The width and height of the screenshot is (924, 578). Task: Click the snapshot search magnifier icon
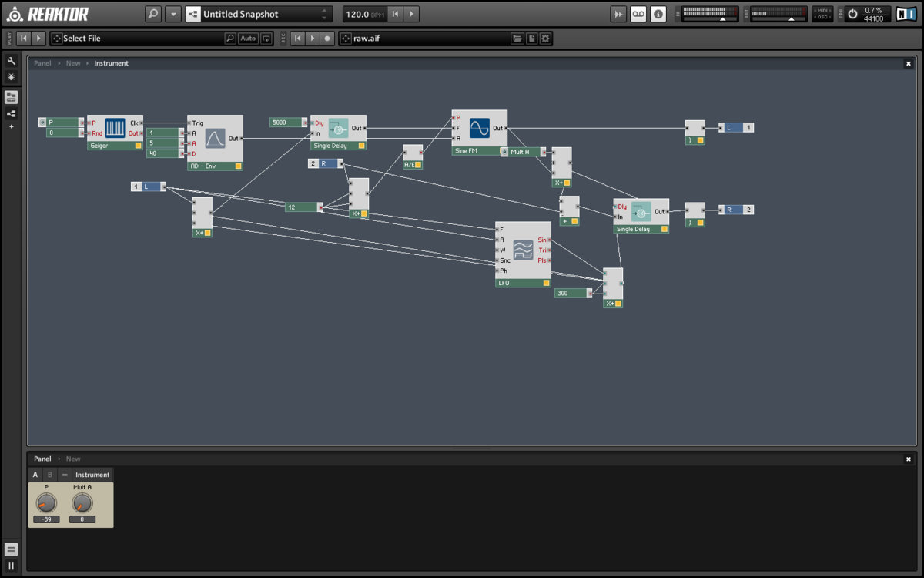point(153,14)
